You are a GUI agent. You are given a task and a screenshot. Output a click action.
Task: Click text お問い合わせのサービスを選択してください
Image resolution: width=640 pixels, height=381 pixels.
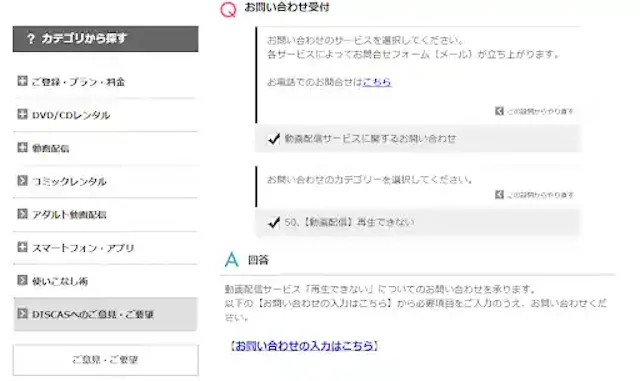pyautogui.click(x=365, y=40)
